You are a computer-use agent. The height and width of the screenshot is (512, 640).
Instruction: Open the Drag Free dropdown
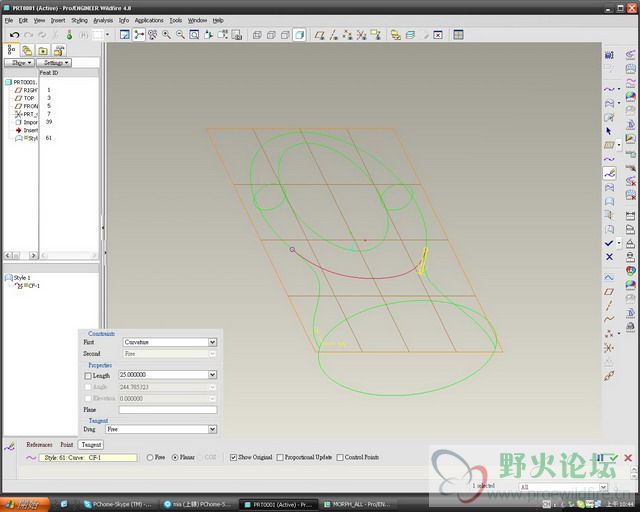(212, 429)
